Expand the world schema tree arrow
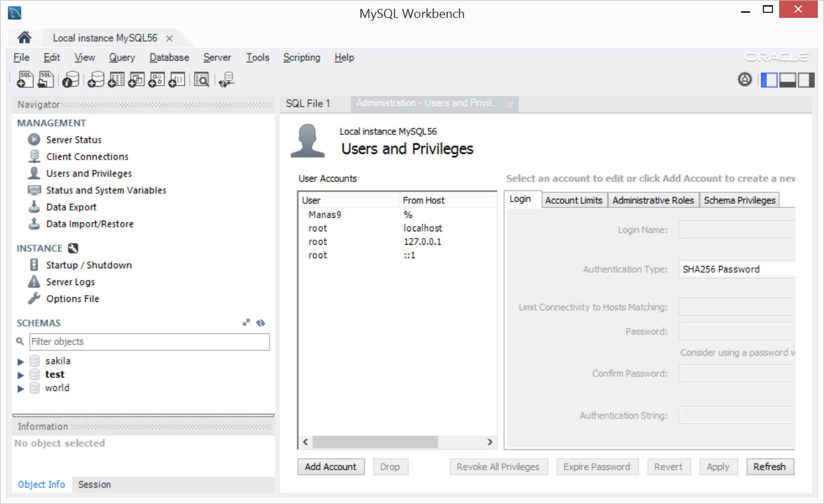 point(21,389)
